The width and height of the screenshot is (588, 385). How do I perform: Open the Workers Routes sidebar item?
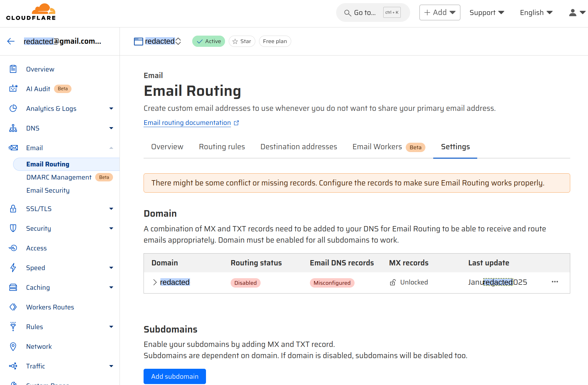50,307
